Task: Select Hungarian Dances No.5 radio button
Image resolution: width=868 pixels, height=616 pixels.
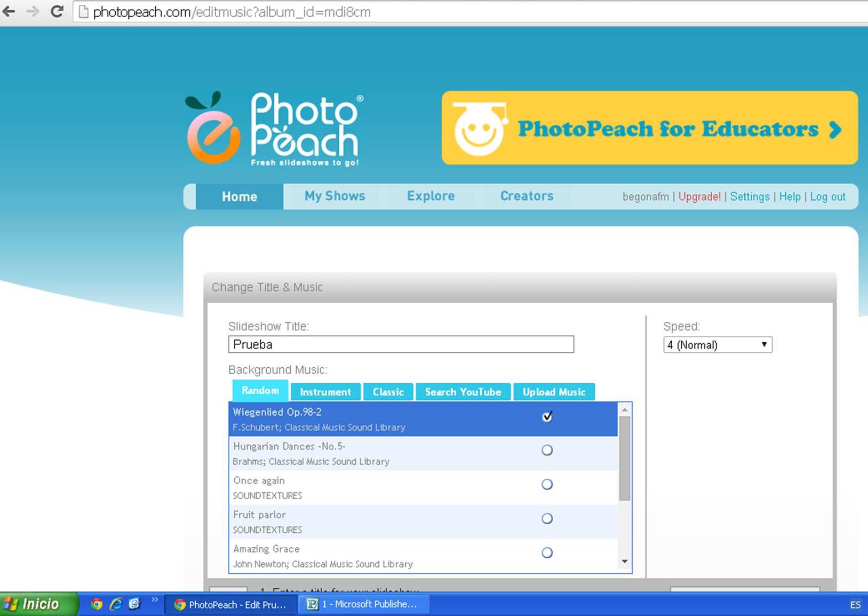Action: [x=547, y=450]
